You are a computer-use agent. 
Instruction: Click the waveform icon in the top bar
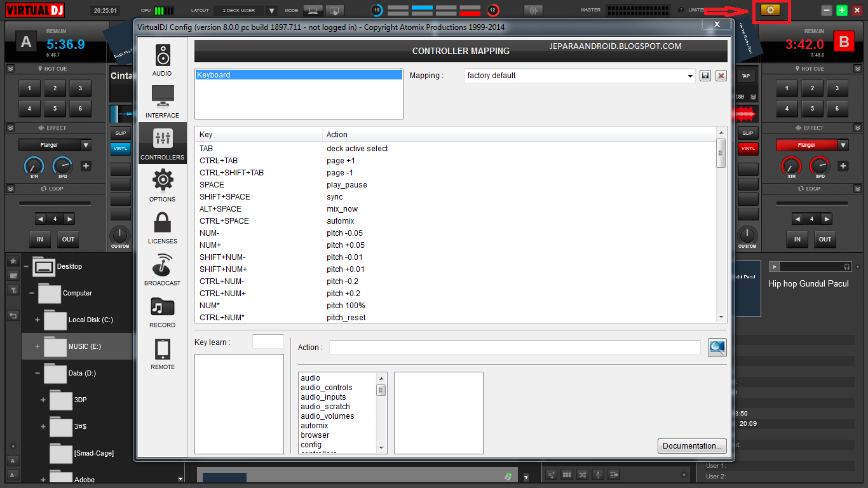(x=534, y=10)
